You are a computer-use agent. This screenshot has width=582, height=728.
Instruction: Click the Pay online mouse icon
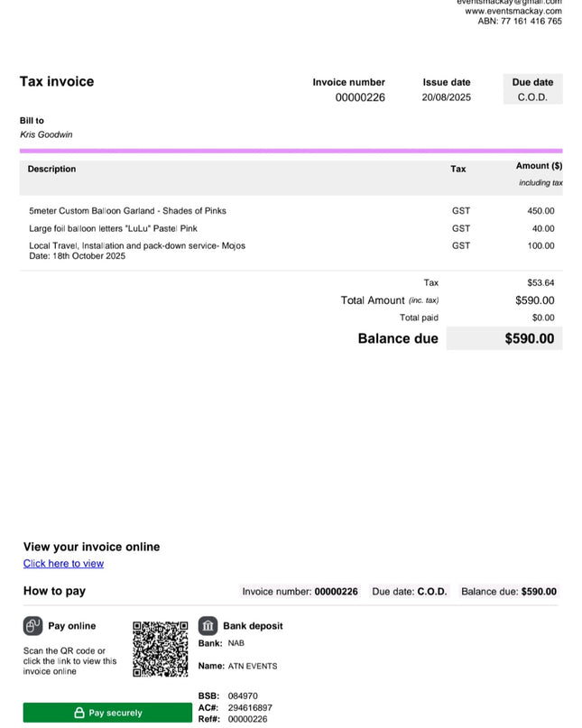point(33,626)
